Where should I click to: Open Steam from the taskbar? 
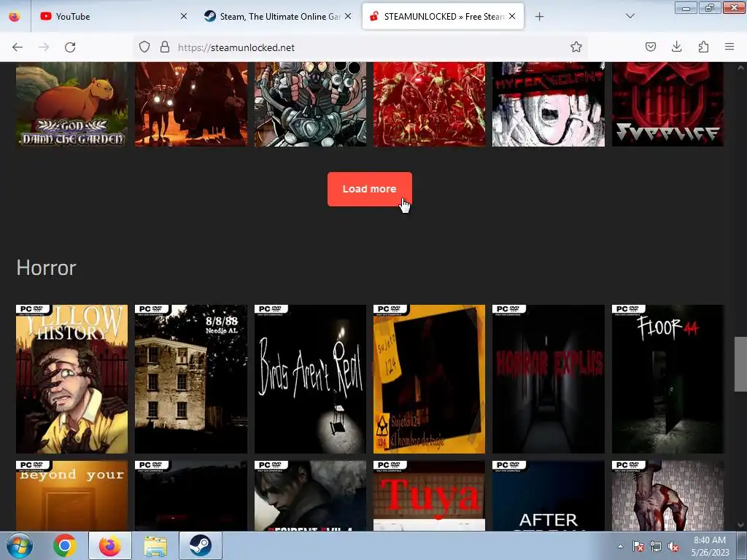[x=201, y=545]
